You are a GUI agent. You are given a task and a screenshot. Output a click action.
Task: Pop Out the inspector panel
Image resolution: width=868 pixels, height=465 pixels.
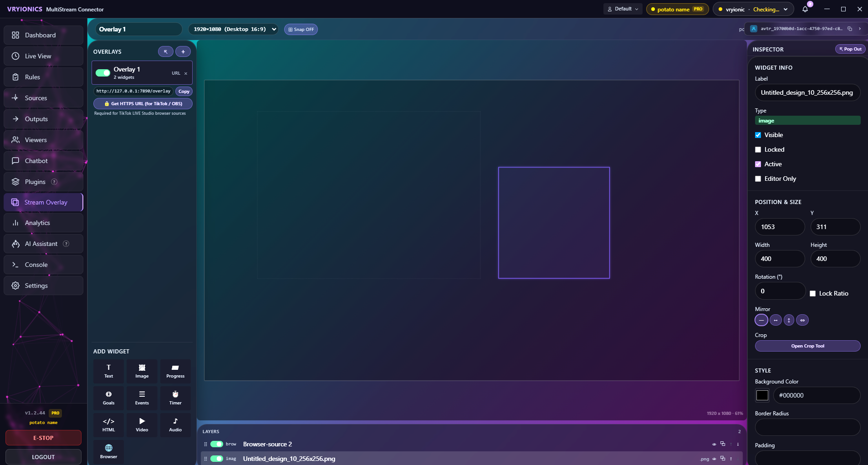pyautogui.click(x=850, y=49)
